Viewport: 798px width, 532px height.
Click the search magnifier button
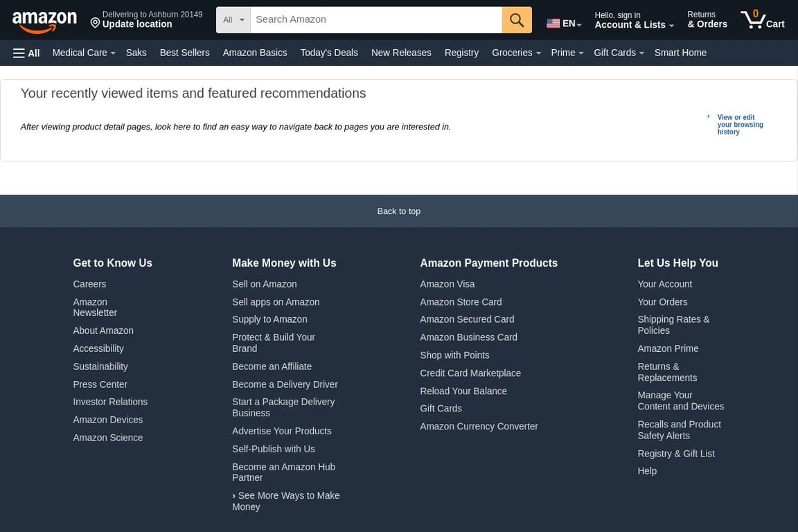[x=517, y=20]
